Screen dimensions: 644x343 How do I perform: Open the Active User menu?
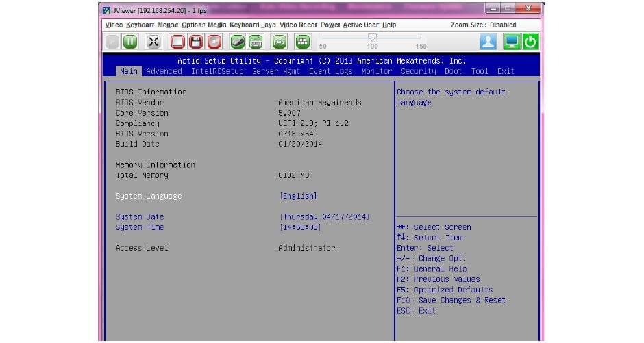(360, 25)
